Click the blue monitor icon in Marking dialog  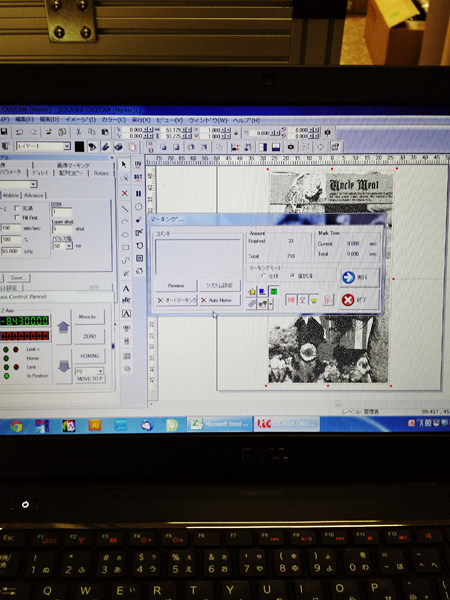pos(262,292)
